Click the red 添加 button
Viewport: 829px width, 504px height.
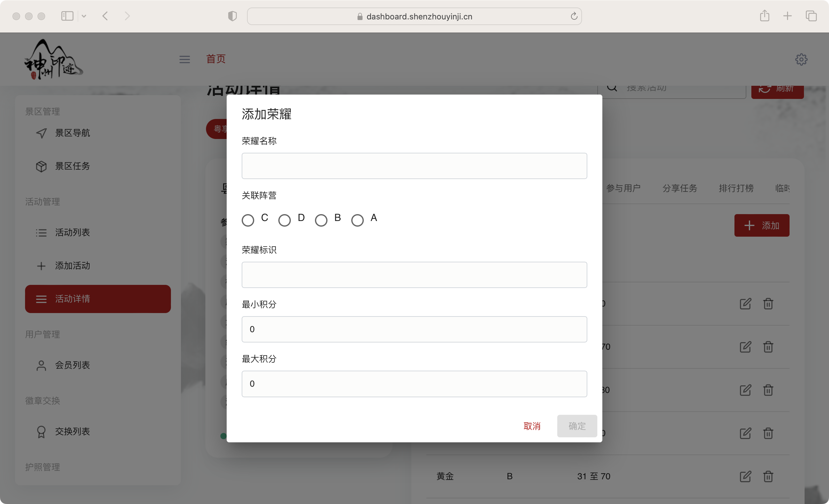tap(762, 225)
